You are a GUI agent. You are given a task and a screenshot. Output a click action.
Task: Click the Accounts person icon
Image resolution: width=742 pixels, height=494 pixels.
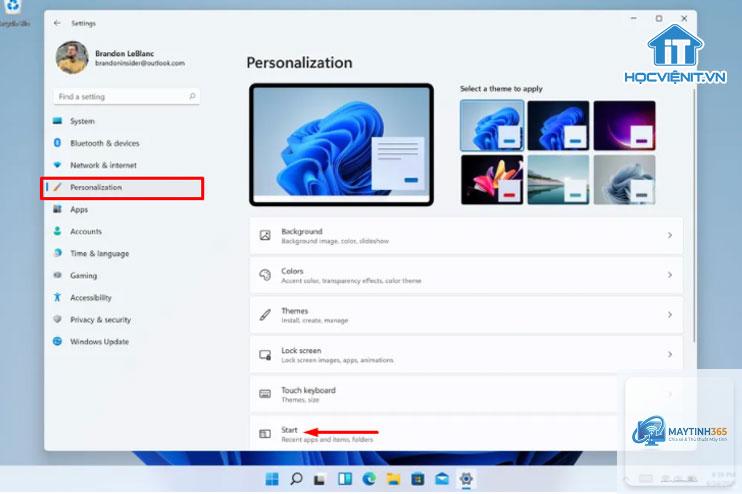click(x=57, y=231)
